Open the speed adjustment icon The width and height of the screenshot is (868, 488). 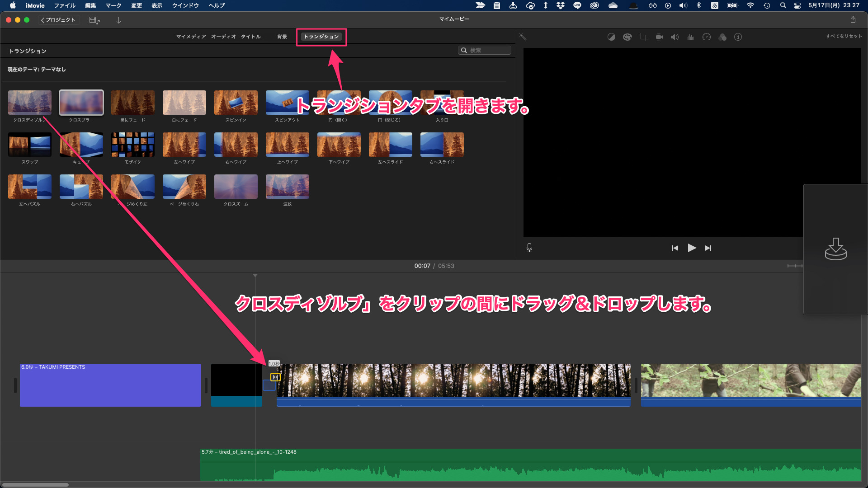click(x=707, y=37)
